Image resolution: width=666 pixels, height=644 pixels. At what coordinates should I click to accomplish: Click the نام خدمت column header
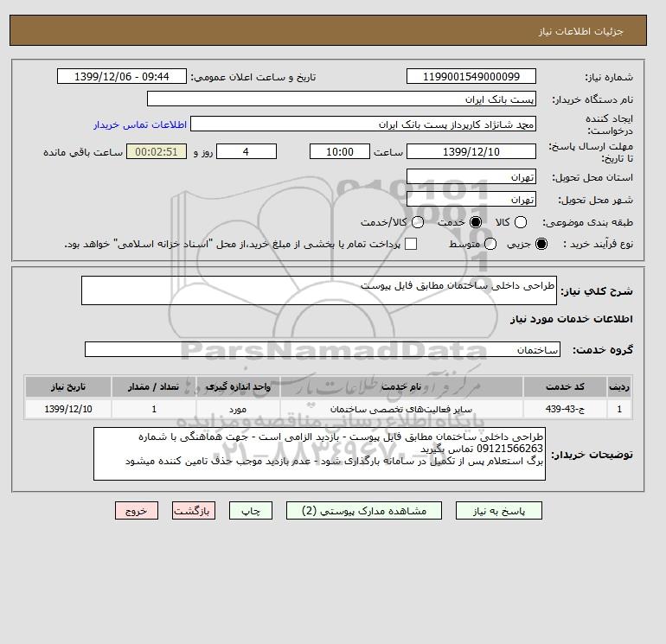[401, 386]
